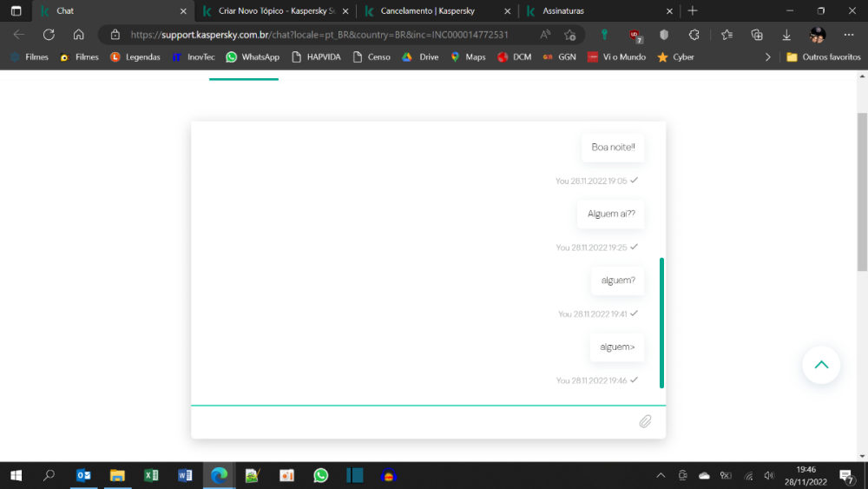Open a new browser tab
Image resolution: width=868 pixels, height=489 pixels.
[x=693, y=11]
